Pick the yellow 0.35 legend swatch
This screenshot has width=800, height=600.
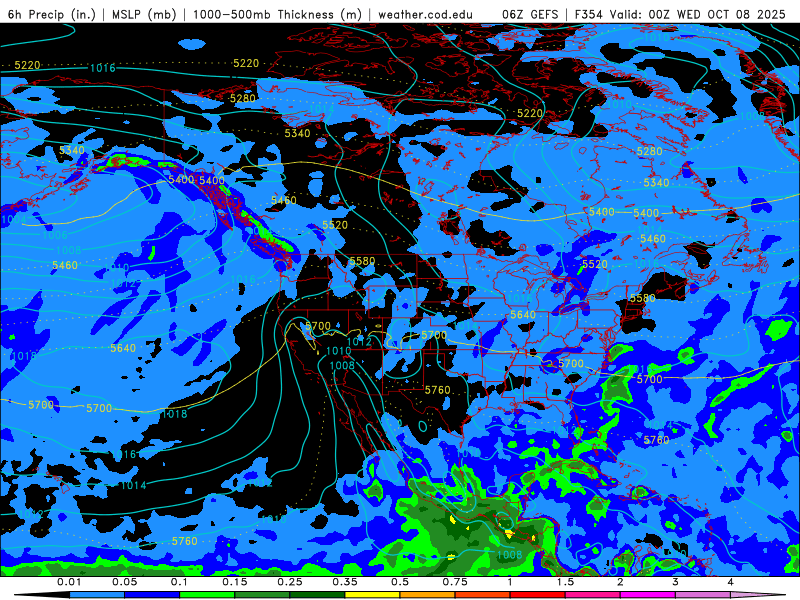pyautogui.click(x=372, y=595)
